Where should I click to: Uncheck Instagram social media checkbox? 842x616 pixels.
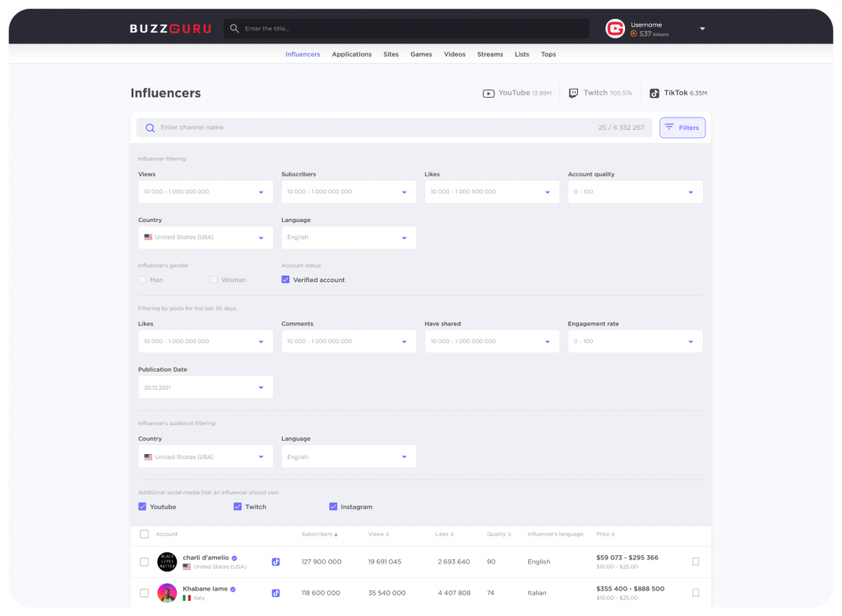pyautogui.click(x=333, y=507)
